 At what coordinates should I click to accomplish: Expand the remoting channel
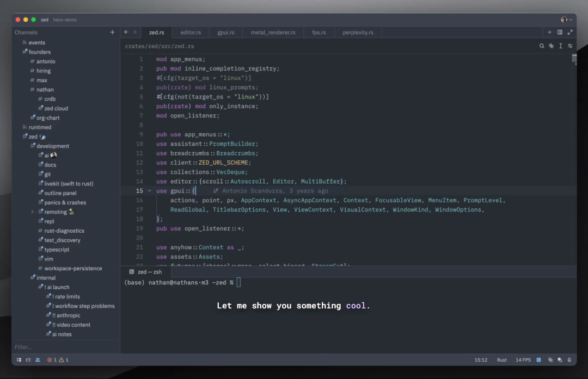tap(32, 212)
